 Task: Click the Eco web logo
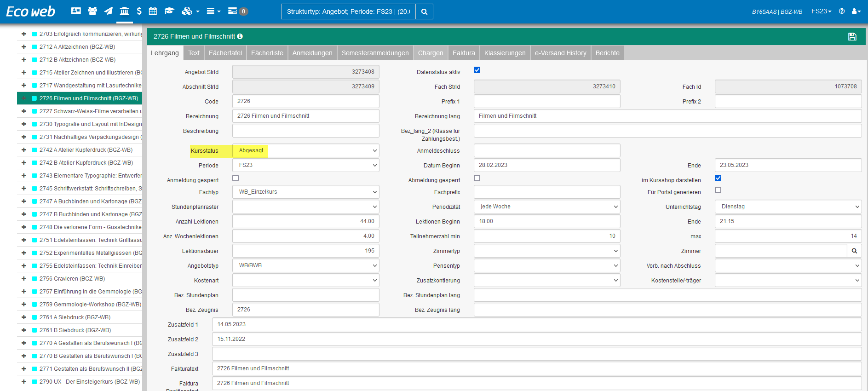[30, 11]
